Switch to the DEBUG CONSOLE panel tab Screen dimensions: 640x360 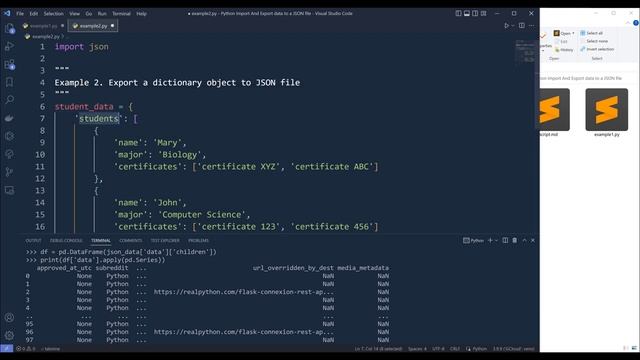point(66,240)
